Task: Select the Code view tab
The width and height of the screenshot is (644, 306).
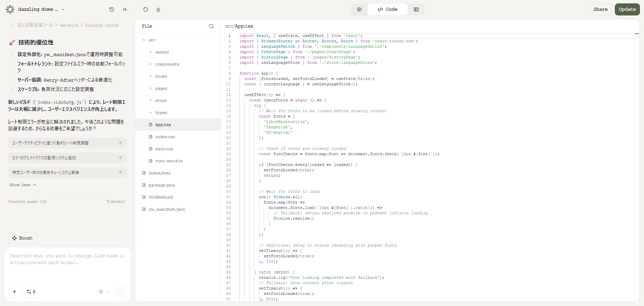Action: pos(388,9)
